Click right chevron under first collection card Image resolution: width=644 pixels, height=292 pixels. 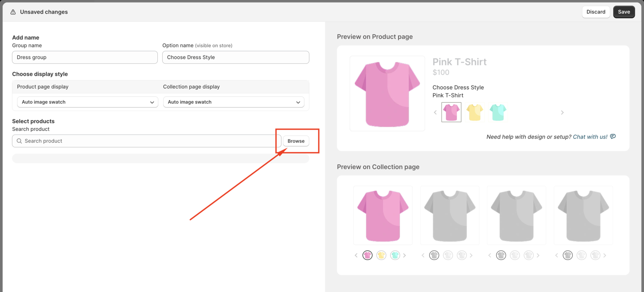(x=405, y=255)
